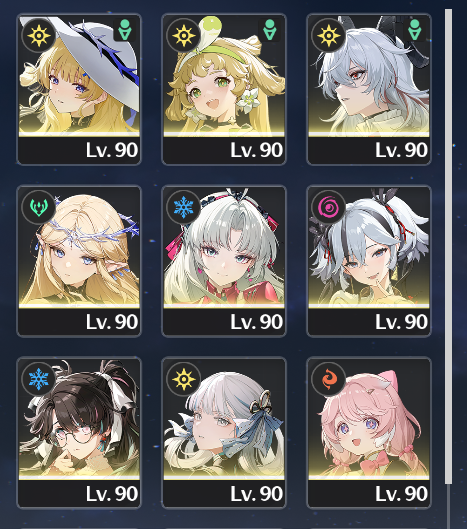This screenshot has width=467, height=529.
Task: Click Spectro icon on blue-bow silver-haired girl
Action: tap(184, 379)
